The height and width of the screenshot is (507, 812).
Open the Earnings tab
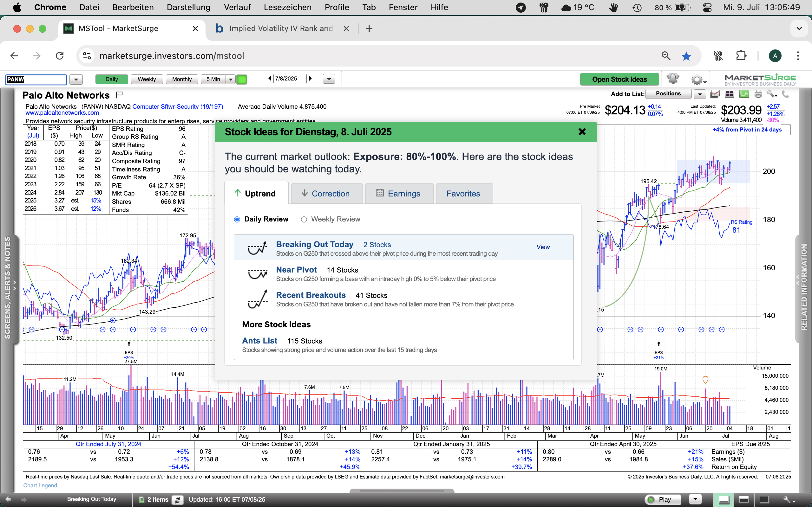399,194
